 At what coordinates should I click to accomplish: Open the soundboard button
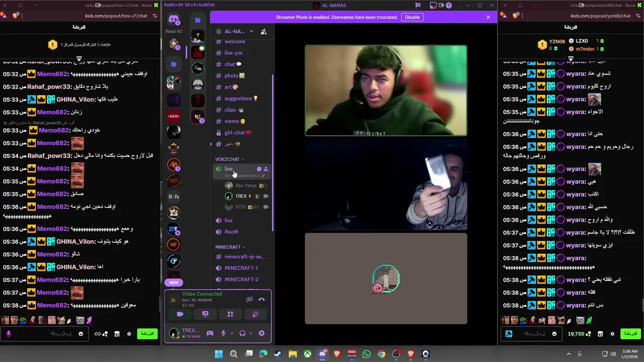click(256, 314)
